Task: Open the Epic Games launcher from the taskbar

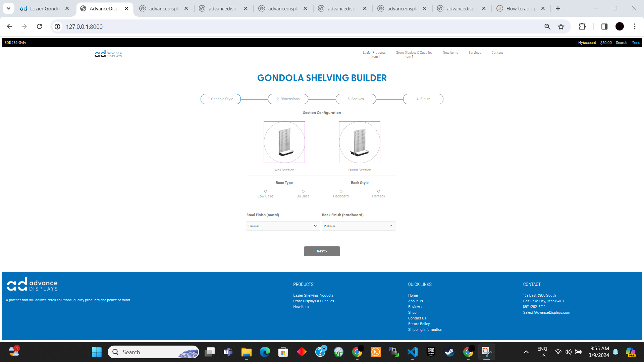Action: pyautogui.click(x=431, y=352)
